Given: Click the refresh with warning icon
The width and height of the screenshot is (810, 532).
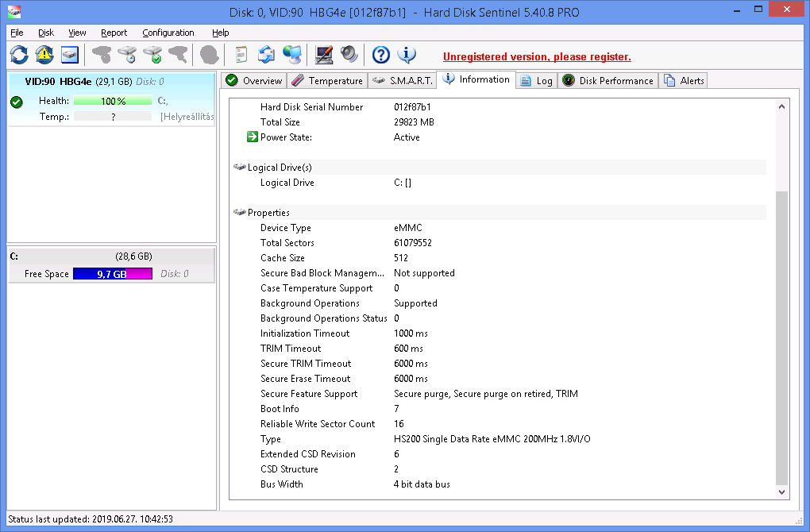Looking at the screenshot, I should click(x=44, y=55).
